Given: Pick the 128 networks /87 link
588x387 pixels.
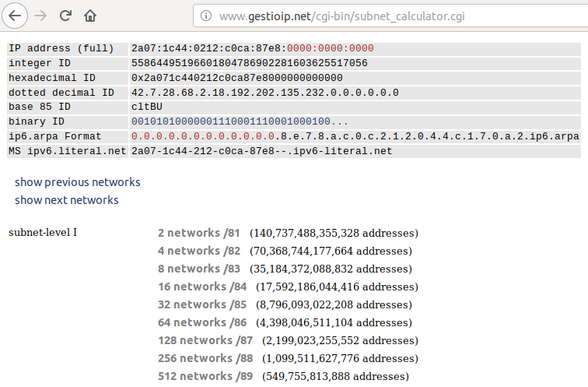Looking at the screenshot, I should click(x=205, y=340).
